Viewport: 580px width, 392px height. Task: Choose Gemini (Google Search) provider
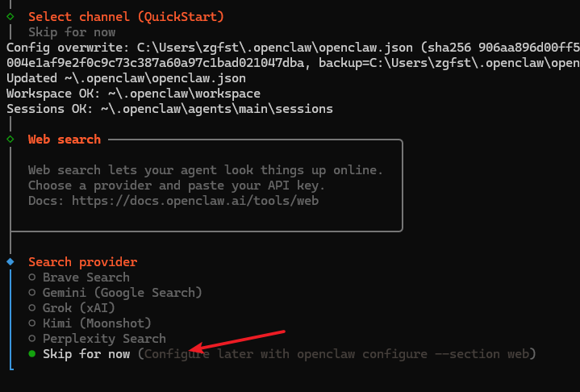pos(115,293)
